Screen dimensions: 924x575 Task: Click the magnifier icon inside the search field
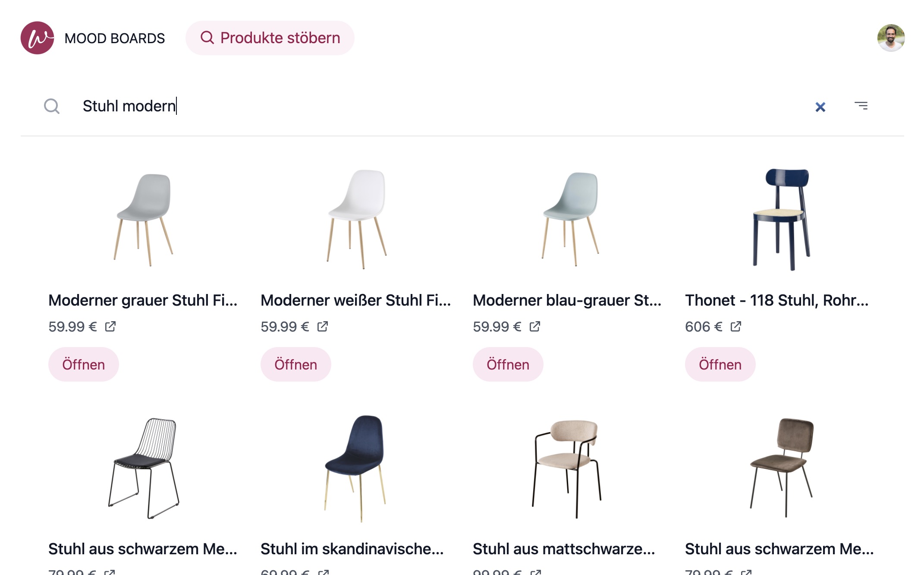click(x=52, y=106)
